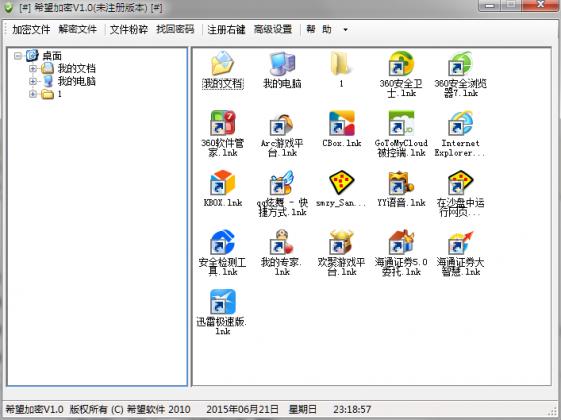Image resolution: width=561 pixels, height=420 pixels.
Task: Select the 安全检测工具.lnk shortcut
Action: [223, 242]
